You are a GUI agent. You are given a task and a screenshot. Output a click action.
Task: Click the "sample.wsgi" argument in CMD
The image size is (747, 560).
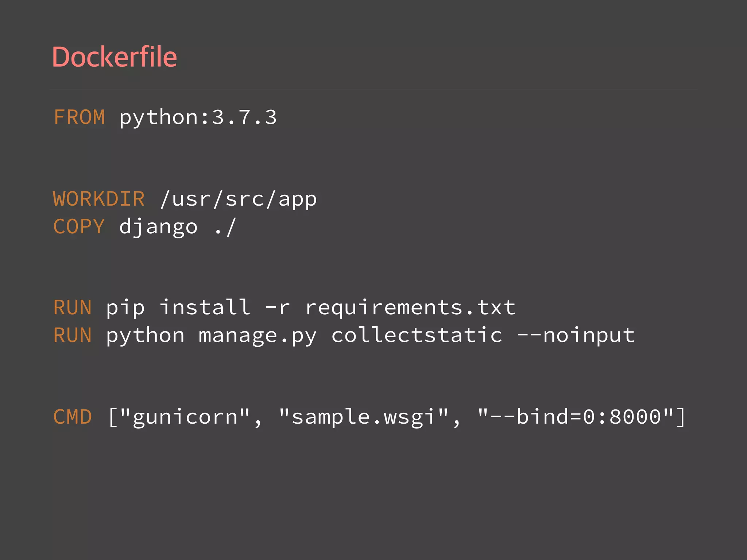pos(364,417)
